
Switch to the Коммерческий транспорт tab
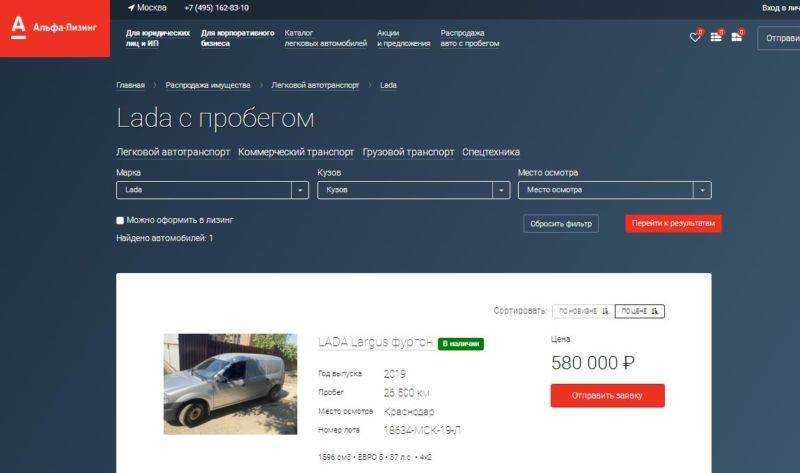click(x=296, y=152)
